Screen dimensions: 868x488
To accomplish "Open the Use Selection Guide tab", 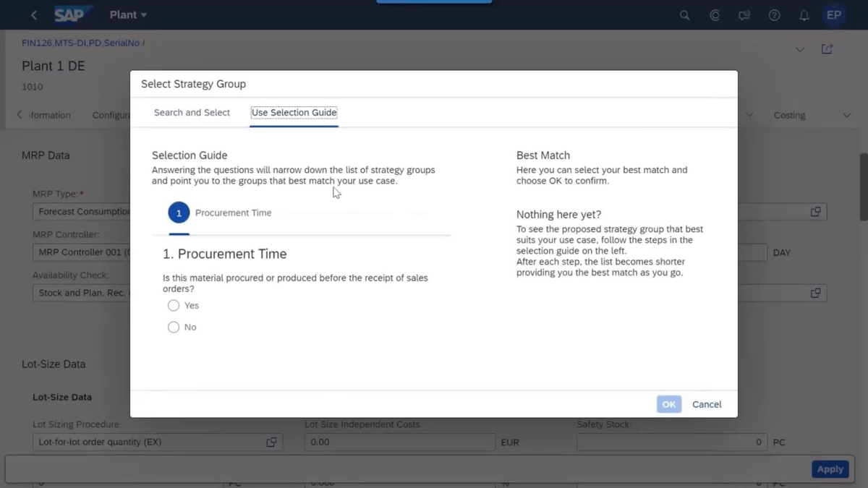I will point(294,113).
